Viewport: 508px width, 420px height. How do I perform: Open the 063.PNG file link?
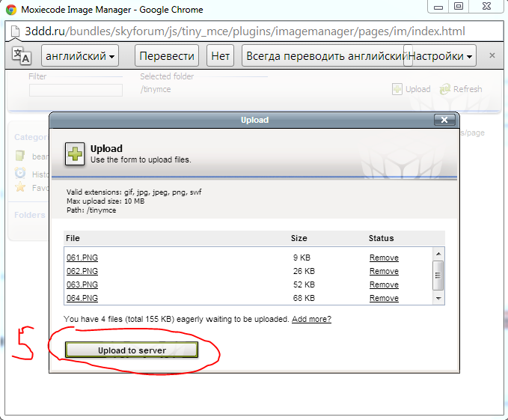tap(82, 284)
